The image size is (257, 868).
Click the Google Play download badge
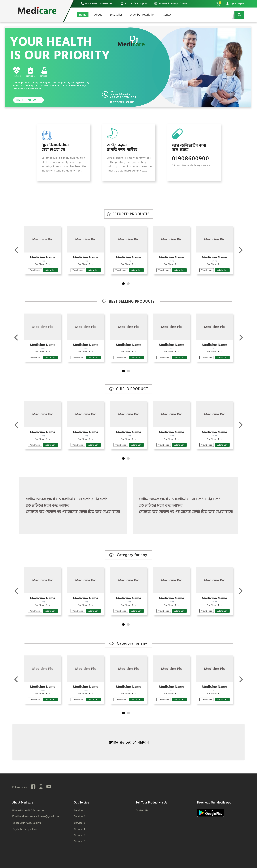point(210,813)
